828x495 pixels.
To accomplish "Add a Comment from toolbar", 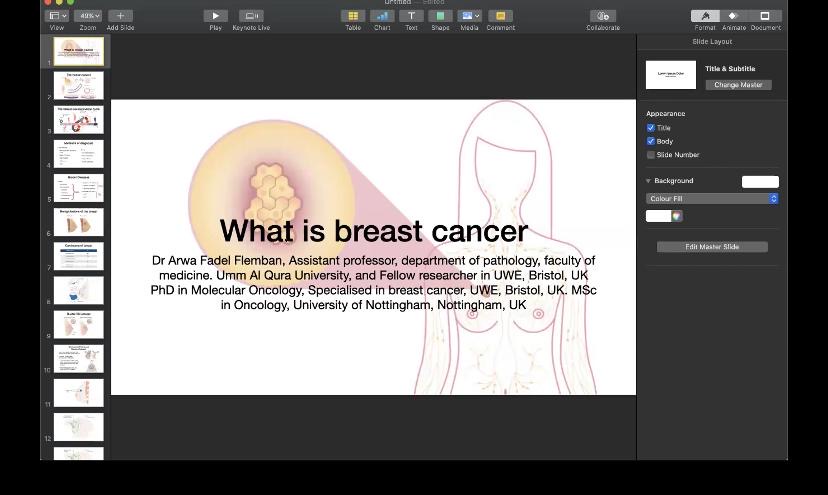I will tap(501, 16).
